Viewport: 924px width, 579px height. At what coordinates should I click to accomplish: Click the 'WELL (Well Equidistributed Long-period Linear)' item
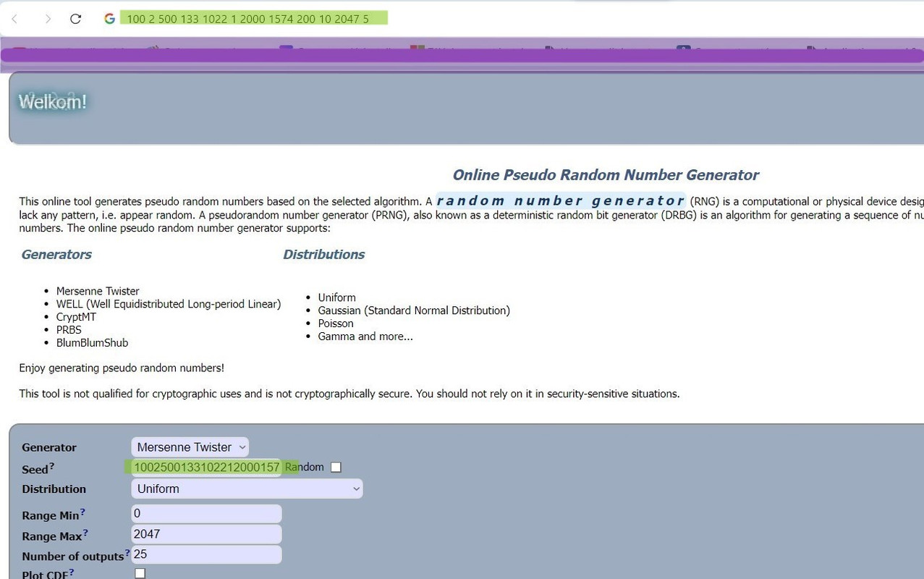(169, 304)
